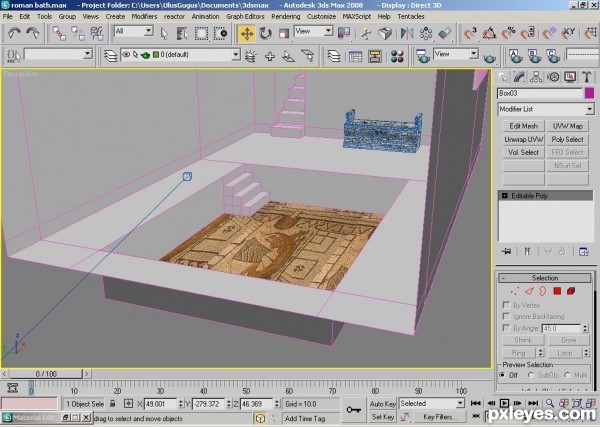Enable Ignore Backfacing checkbox
Viewport: 600px width, 427px height.
[506, 316]
